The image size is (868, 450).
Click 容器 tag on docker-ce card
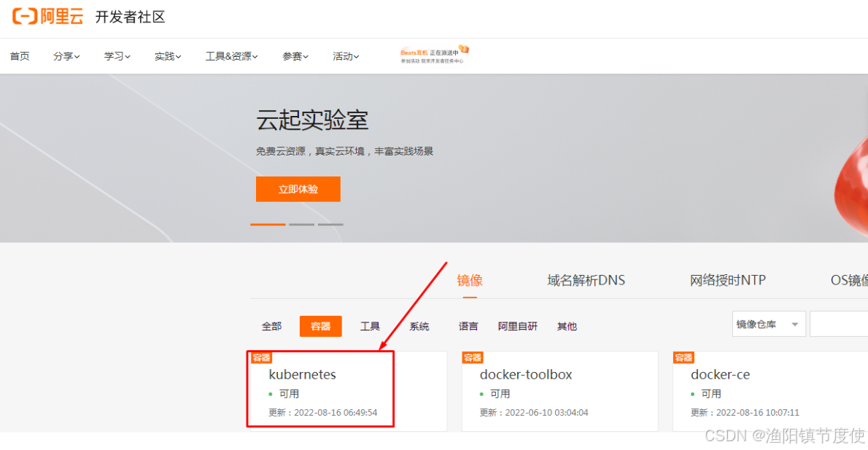pos(683,357)
